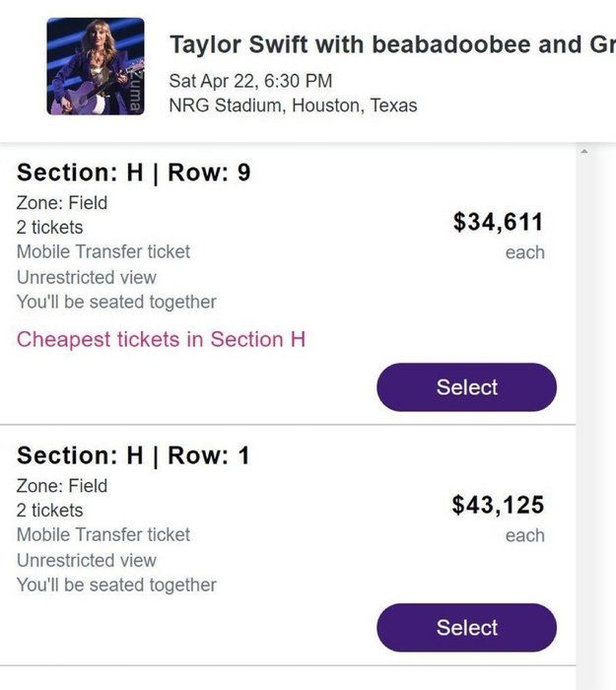The image size is (616, 690).
Task: Click Mobile Transfer ticket in Row 9 listing
Action: click(103, 251)
